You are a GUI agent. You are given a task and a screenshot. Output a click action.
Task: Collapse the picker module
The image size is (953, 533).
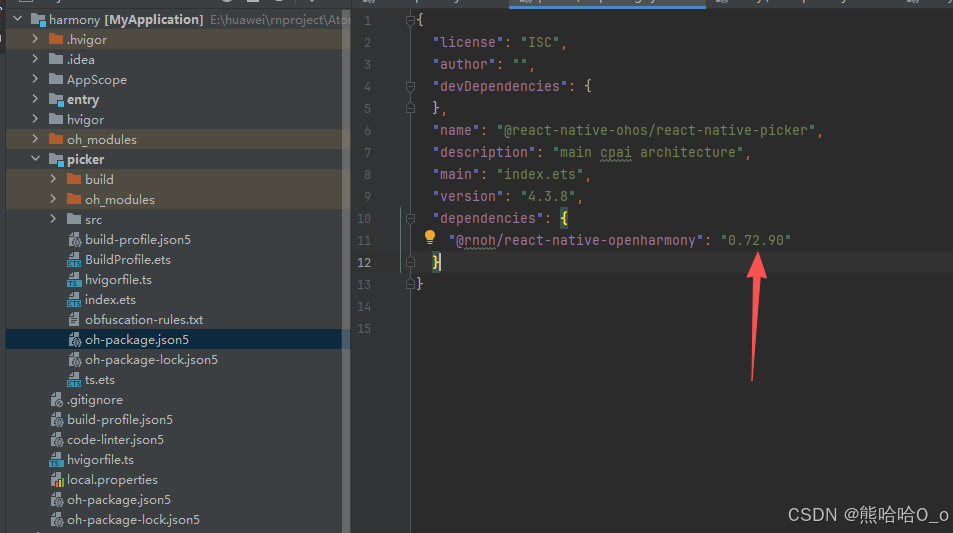35,159
